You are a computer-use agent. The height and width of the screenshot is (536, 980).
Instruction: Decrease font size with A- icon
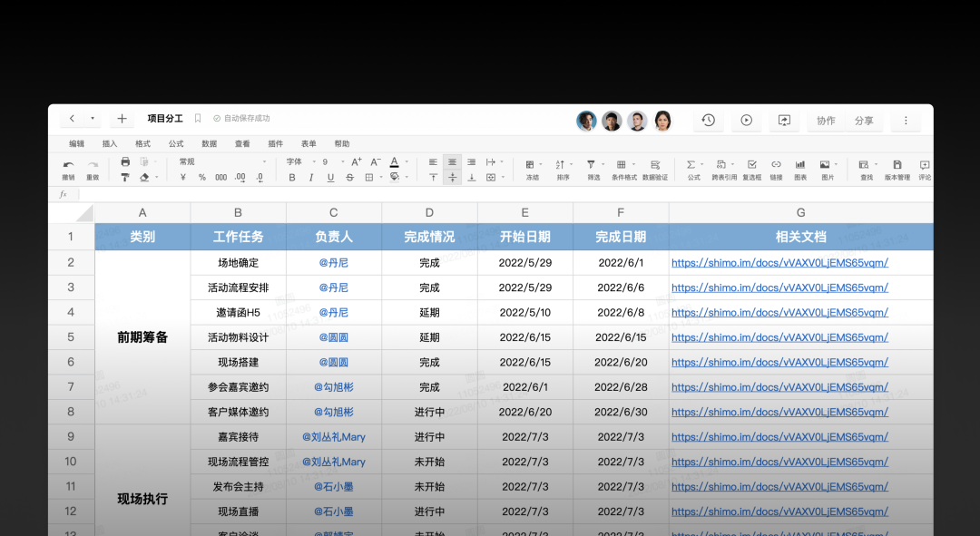(x=375, y=161)
